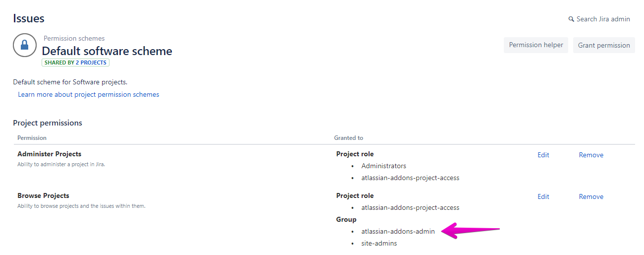
Task: Click atlassian-addons-admin group entry
Action: [398, 231]
